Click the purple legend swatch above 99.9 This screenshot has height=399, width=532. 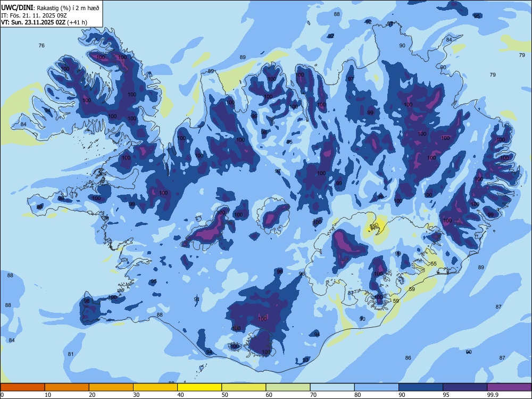coord(509,387)
